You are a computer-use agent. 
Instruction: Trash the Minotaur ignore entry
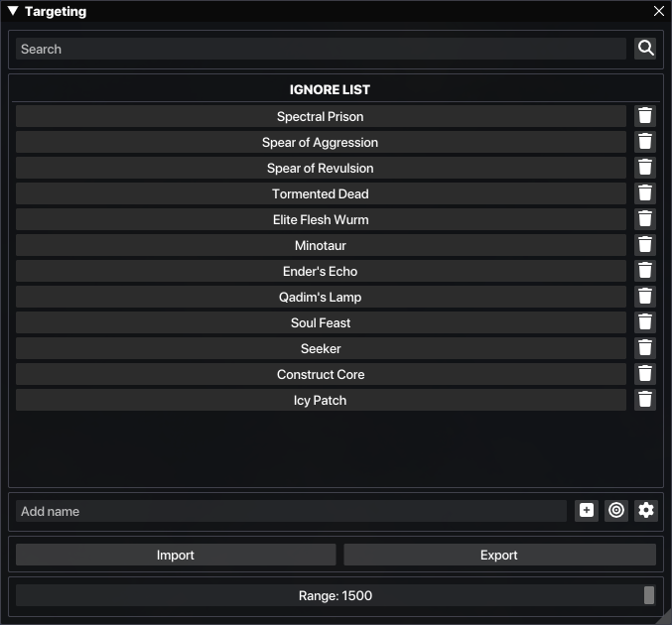(x=645, y=245)
